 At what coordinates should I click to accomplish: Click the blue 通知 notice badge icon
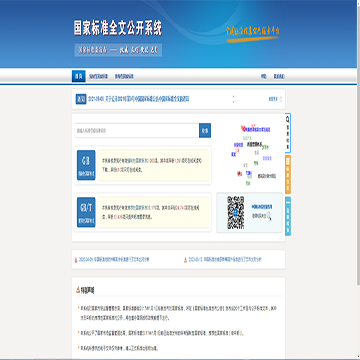pos(81,99)
